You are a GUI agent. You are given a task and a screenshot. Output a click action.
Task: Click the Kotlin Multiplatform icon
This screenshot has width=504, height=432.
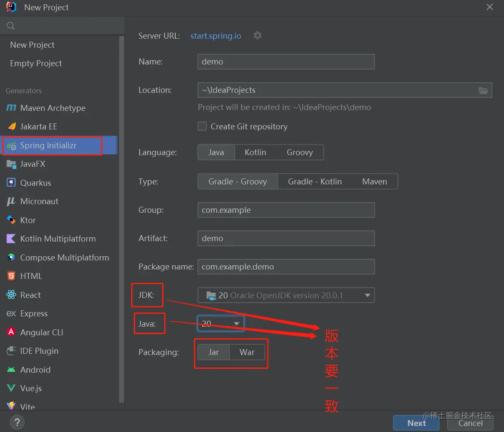(11, 239)
